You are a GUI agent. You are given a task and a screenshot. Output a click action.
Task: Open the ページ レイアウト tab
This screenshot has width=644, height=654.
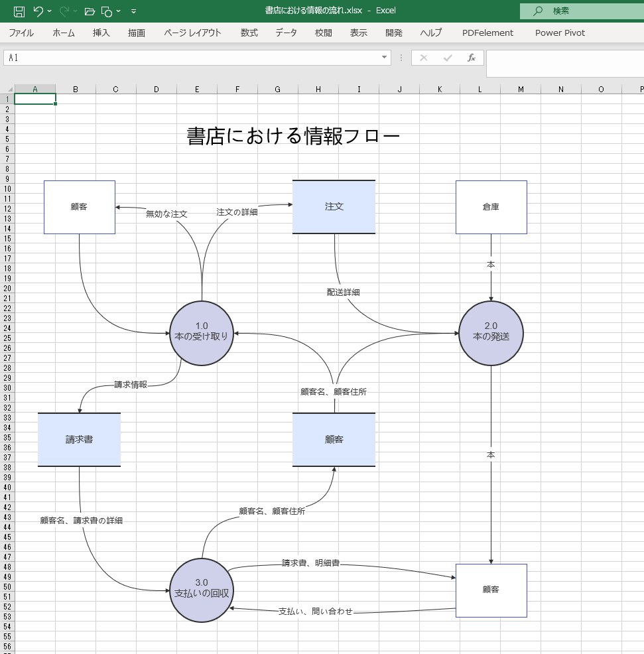192,33
